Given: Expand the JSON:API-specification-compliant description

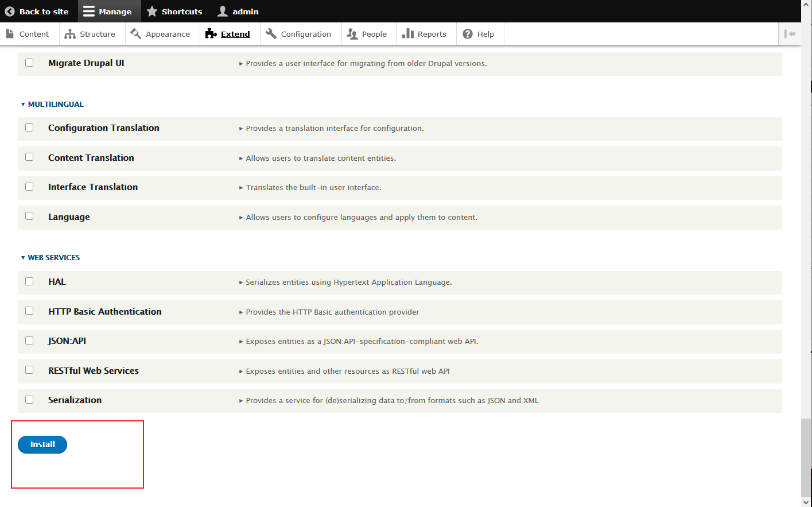Looking at the screenshot, I should 359,342.
